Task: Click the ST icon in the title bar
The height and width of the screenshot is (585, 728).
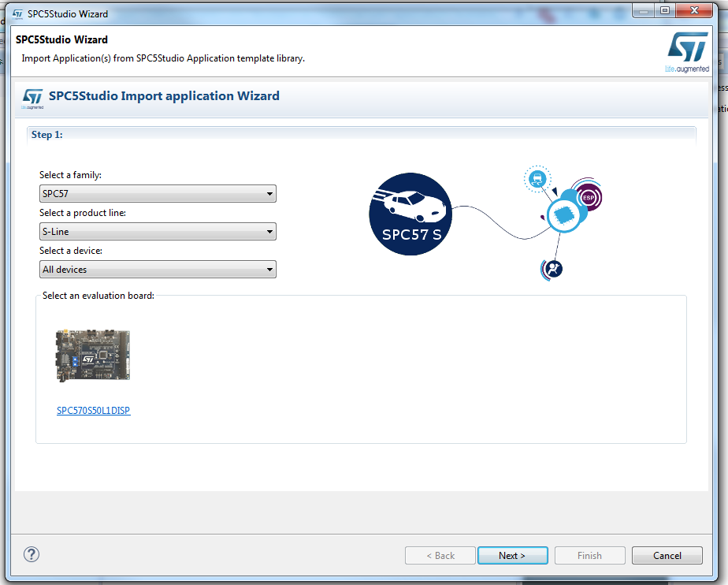Action: (17, 14)
